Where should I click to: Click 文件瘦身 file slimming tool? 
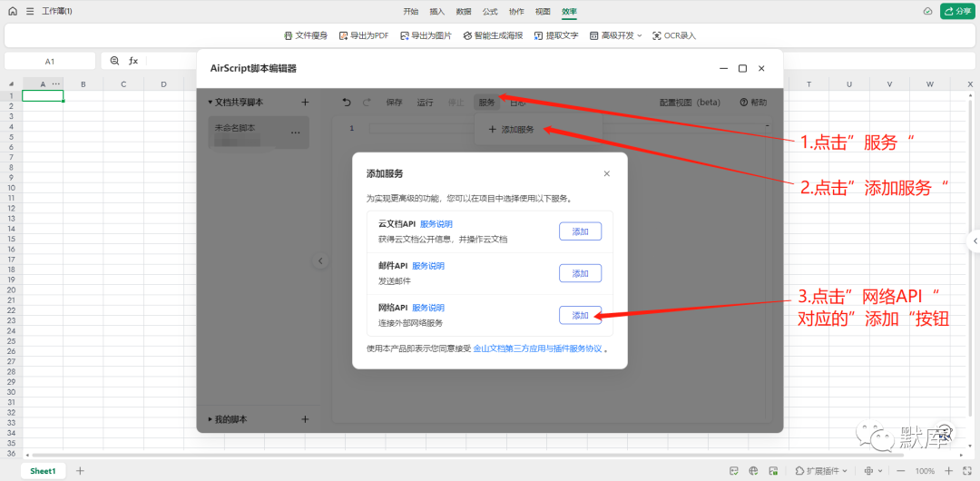306,35
